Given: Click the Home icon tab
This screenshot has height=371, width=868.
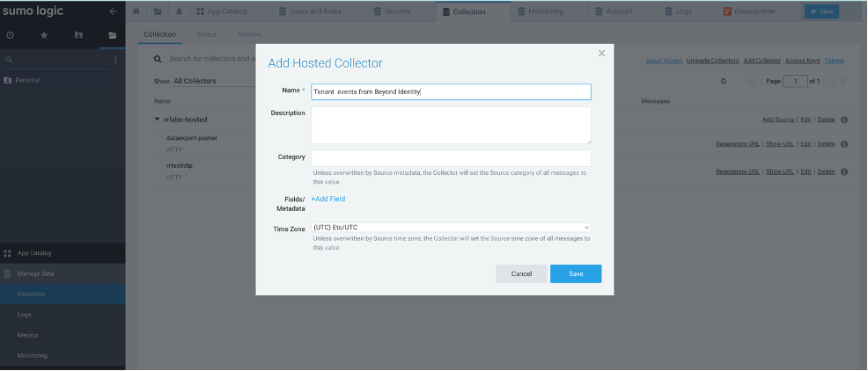Looking at the screenshot, I should [x=136, y=11].
